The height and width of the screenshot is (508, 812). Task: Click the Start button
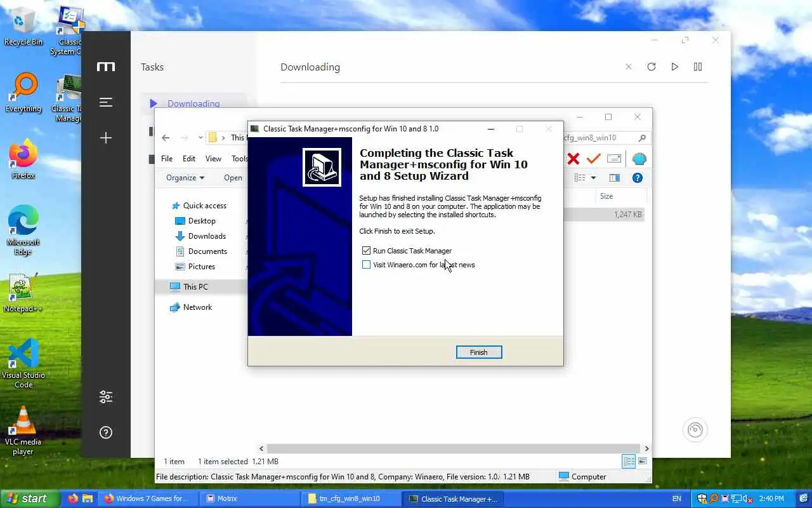pos(30,498)
